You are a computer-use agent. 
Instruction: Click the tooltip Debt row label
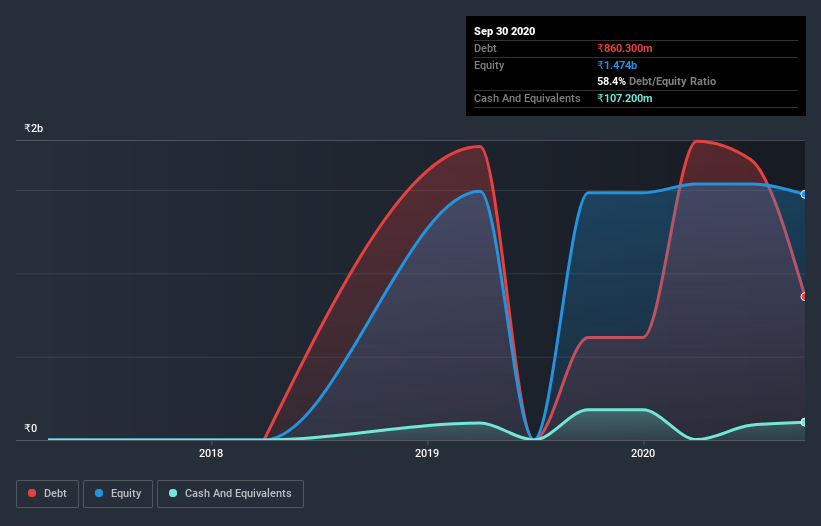coord(485,48)
